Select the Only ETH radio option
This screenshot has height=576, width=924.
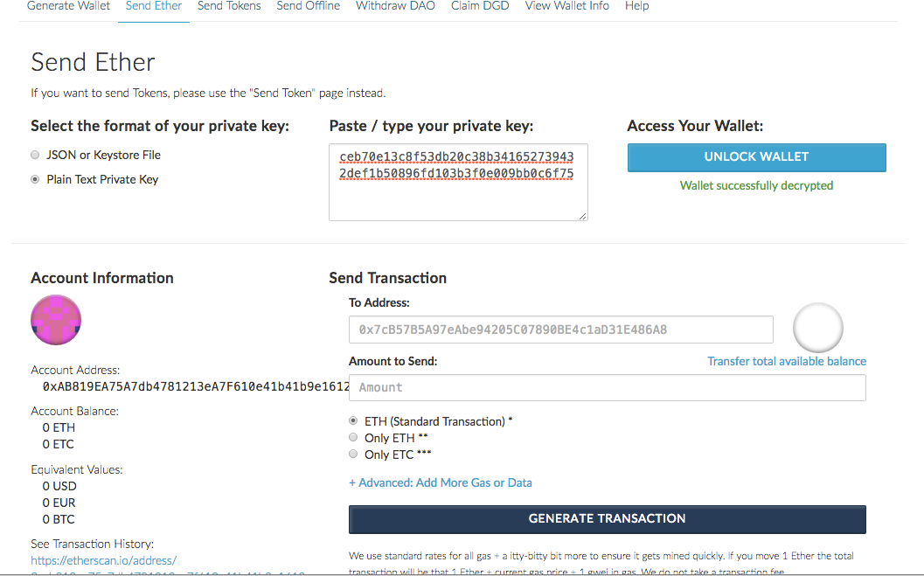pos(353,438)
